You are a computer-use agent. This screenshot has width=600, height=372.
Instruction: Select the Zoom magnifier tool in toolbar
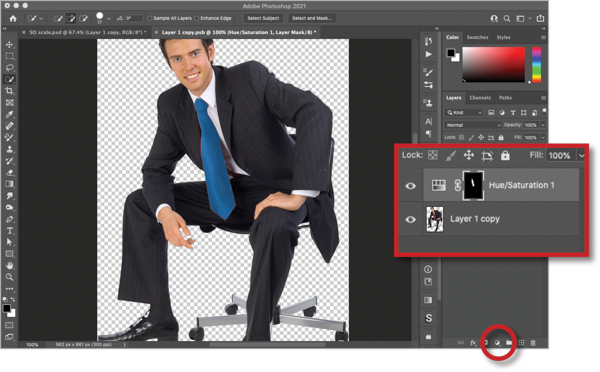click(x=9, y=277)
